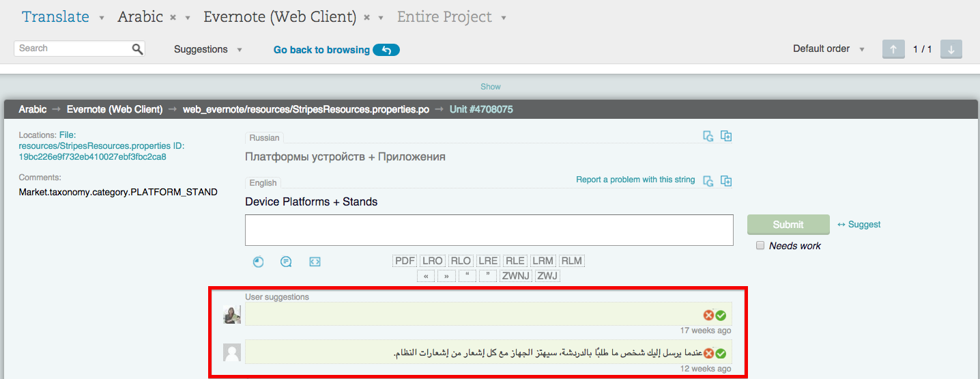
Task: Toggle raw mode angle-brackets icon
Action: 315,262
